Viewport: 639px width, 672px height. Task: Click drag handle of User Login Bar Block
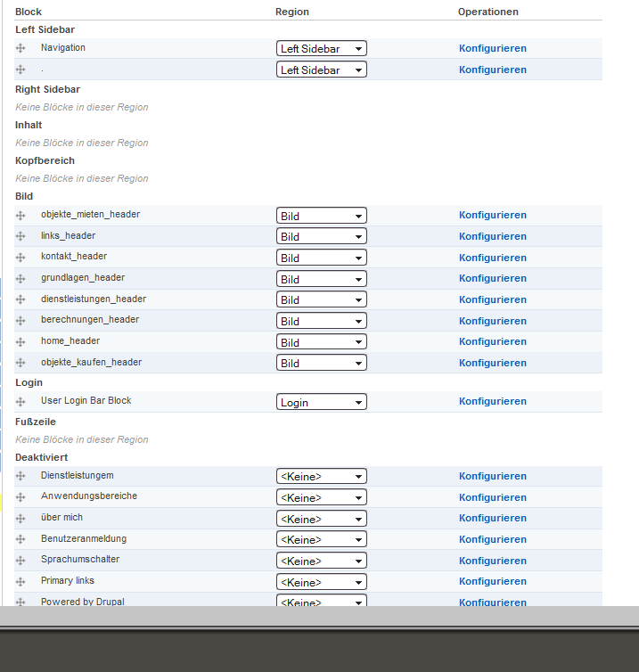pyautogui.click(x=20, y=402)
